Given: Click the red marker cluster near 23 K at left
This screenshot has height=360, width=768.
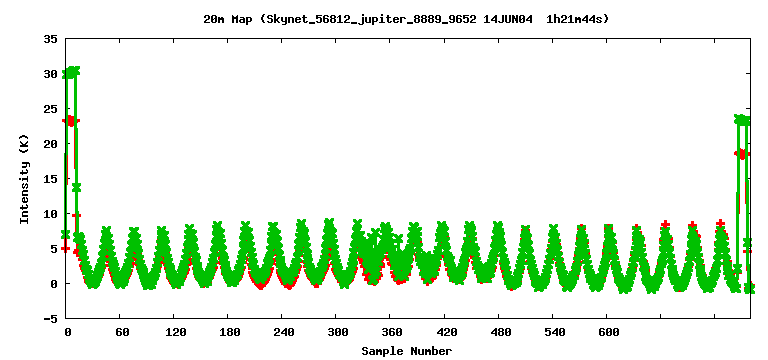Looking at the screenshot, I should coord(71,120).
